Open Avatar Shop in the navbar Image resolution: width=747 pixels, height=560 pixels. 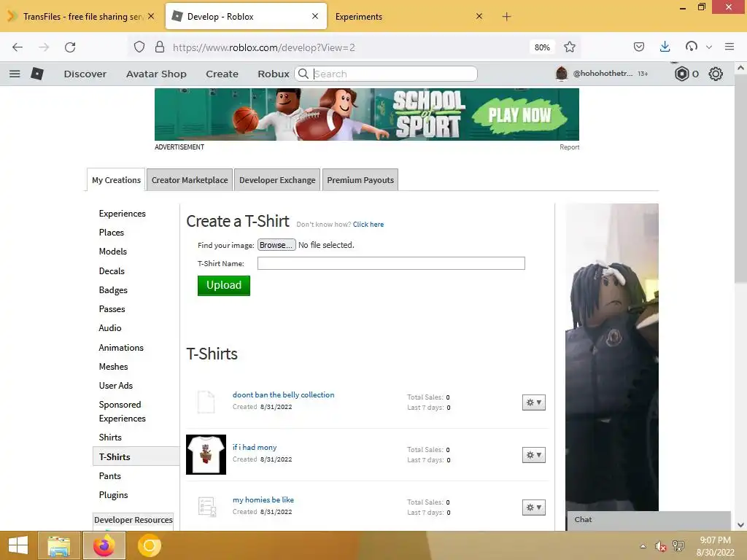(156, 74)
